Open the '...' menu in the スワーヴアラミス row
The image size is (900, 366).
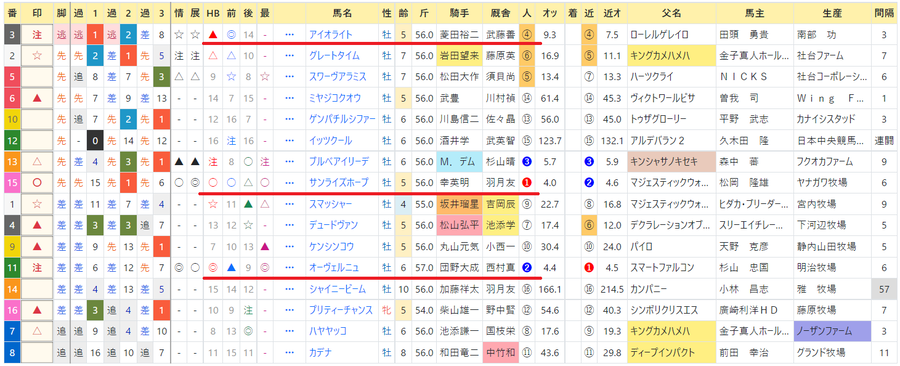[289, 77]
